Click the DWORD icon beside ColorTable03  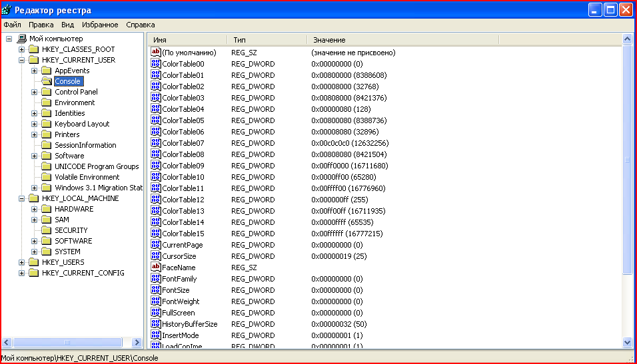pos(156,98)
